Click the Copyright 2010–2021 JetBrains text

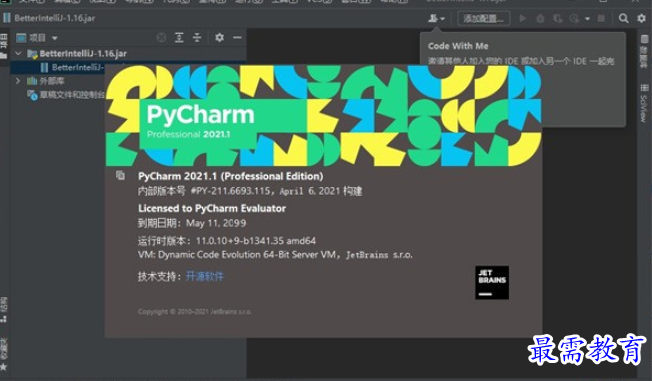pyautogui.click(x=195, y=312)
